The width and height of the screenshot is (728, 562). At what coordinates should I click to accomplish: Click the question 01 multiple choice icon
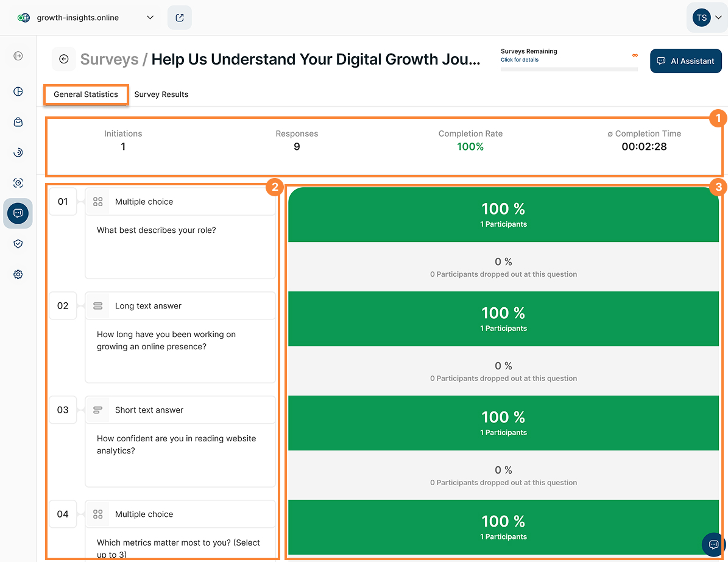pos(97,202)
